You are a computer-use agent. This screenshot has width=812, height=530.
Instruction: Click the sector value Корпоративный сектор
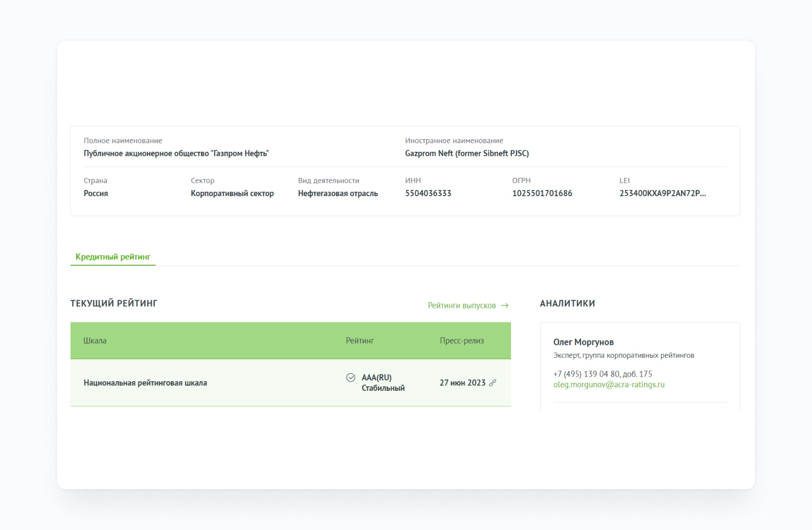coord(232,193)
